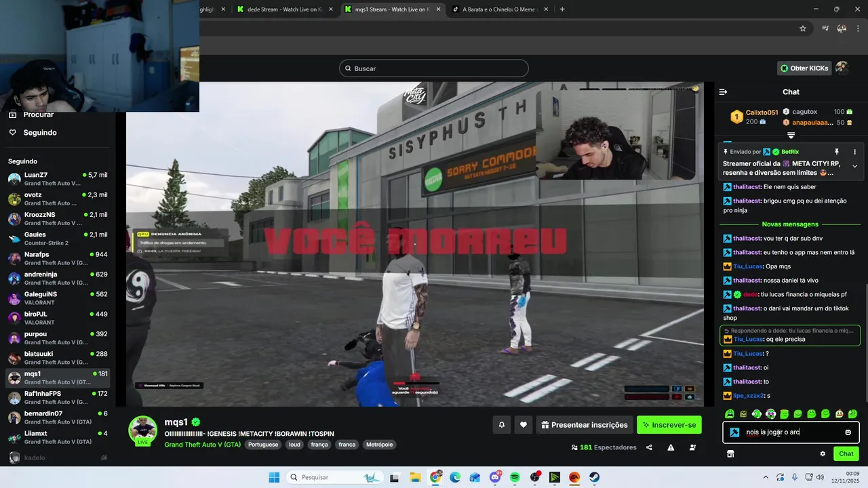Image resolution: width=868 pixels, height=488 pixels.
Task: Collapse the chat panel with arrow icon
Action: [723, 91]
